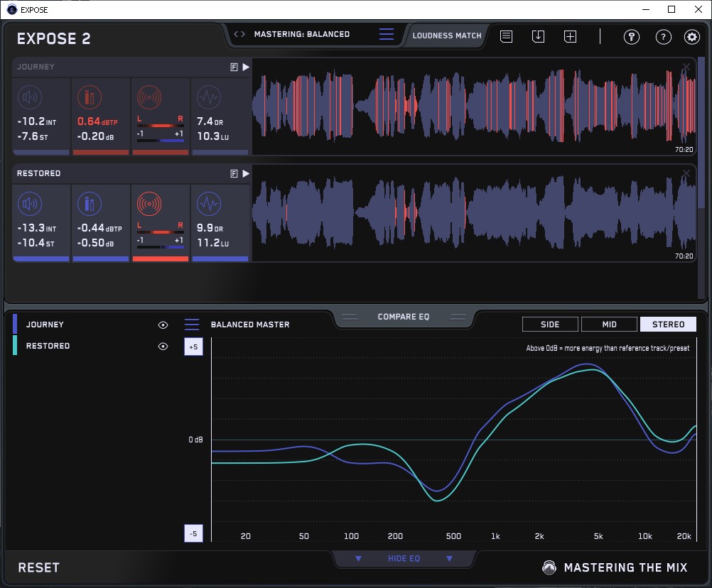Open the preset menu hamburger icon
The image size is (712, 588).
(387, 34)
